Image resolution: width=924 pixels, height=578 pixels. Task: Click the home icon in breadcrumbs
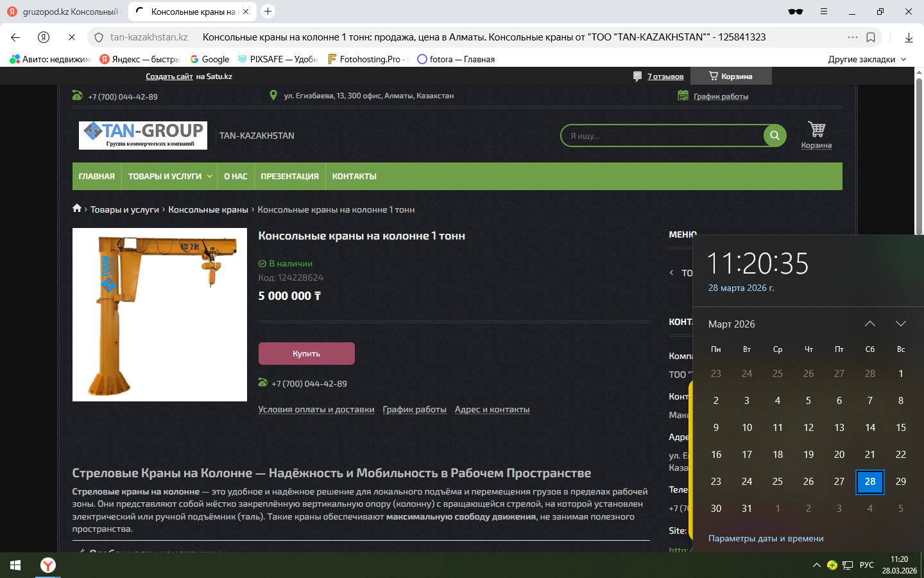point(77,208)
